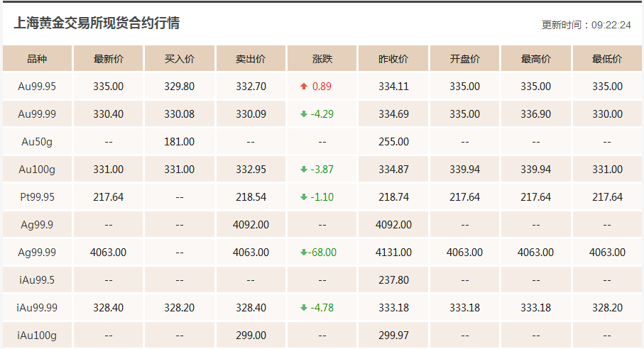This screenshot has width=644, height=349.
Task: Click the 最高价 column header
Action: point(535,59)
